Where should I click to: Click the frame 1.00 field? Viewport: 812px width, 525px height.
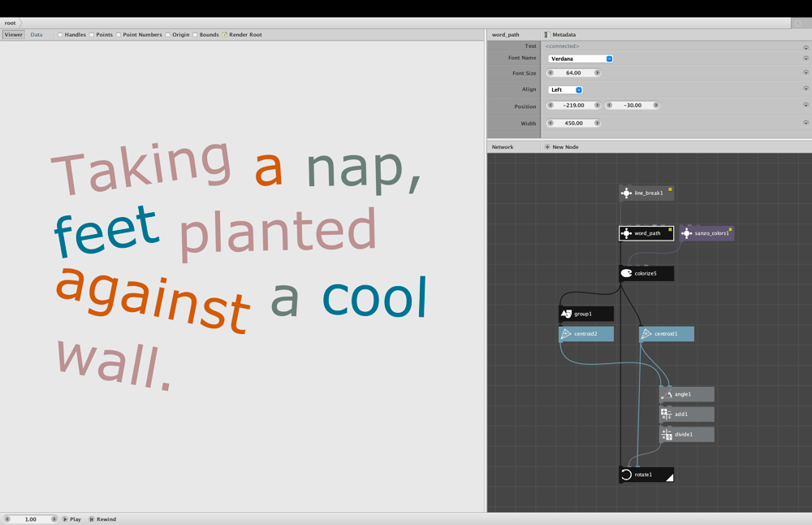(31, 519)
